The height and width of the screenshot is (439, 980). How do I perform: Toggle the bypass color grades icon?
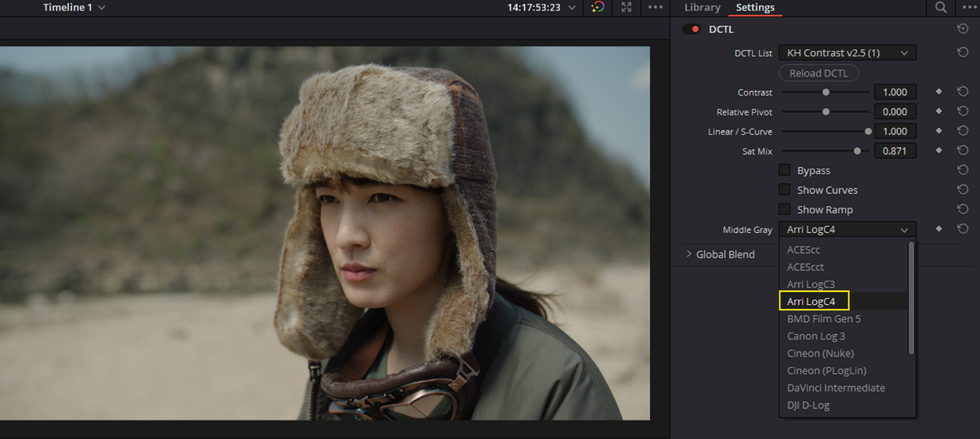point(599,8)
